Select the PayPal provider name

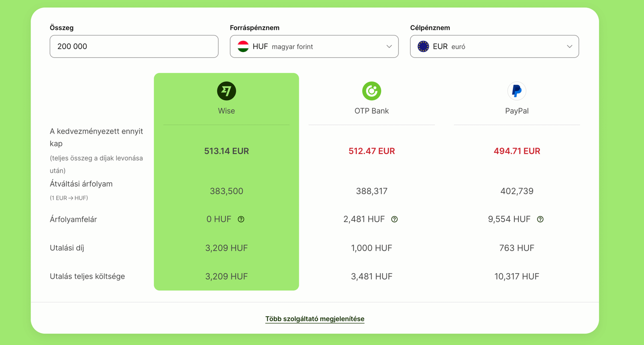click(x=517, y=111)
